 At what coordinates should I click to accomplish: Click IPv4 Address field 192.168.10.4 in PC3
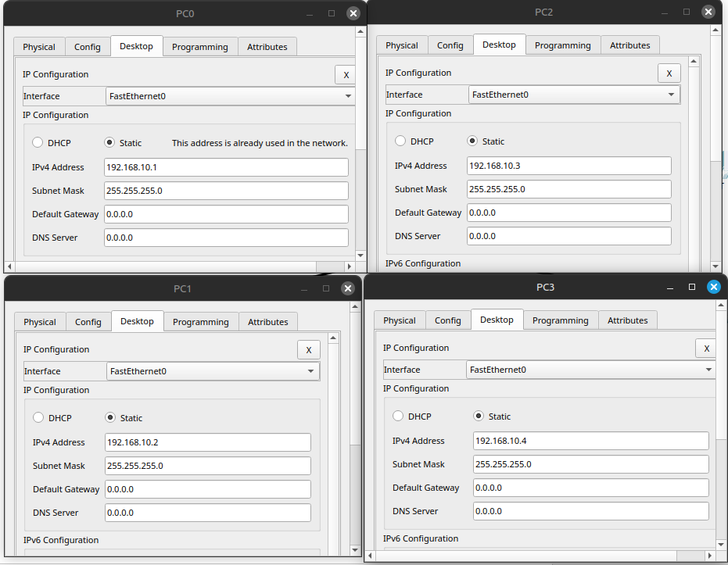click(x=591, y=442)
